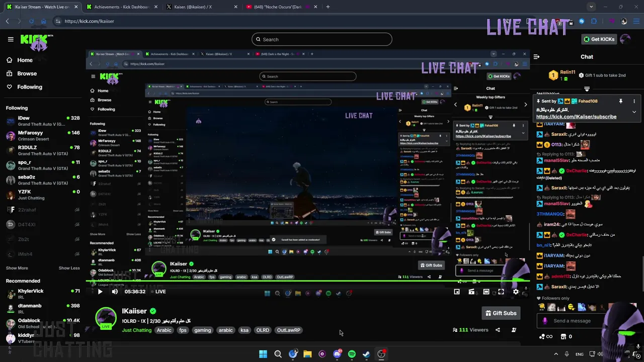Open Spotify from the taskbar
The image size is (644, 362).
pos(352,354)
